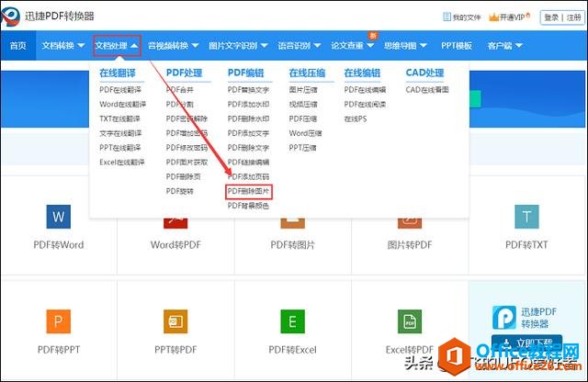
Task: Select PDF背景颜色 in the menu
Action: coord(248,206)
